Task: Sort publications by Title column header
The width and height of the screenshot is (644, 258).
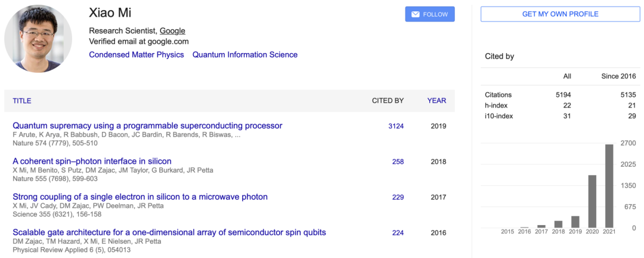Action: tap(22, 101)
